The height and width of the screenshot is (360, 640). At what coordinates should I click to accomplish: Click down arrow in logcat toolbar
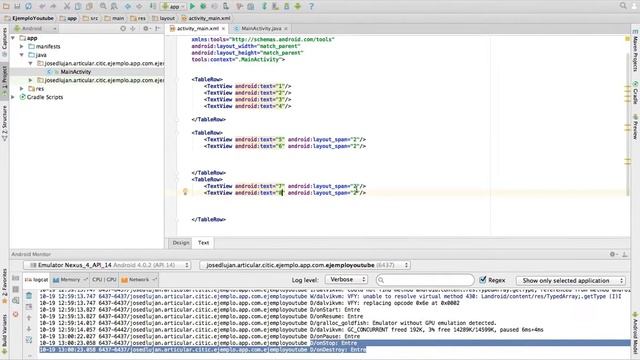pos(29,329)
